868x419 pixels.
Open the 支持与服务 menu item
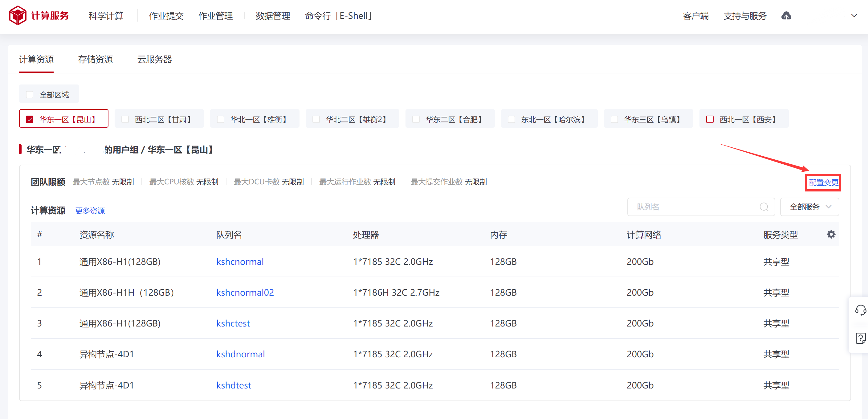(x=745, y=15)
